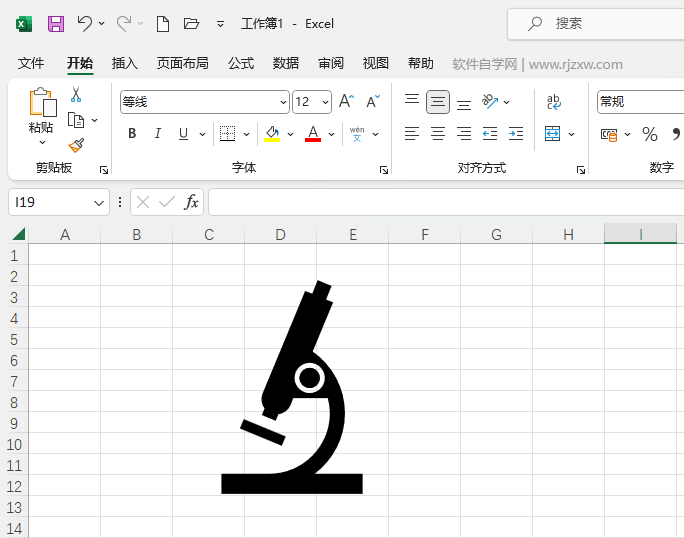Image resolution: width=684 pixels, height=538 pixels.
Task: Toggle middle vertical alignment
Action: tap(438, 101)
